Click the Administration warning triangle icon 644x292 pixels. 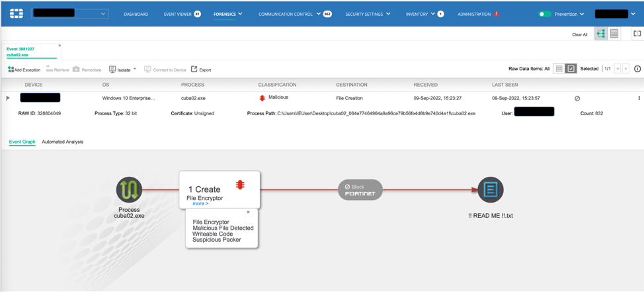[x=496, y=13]
